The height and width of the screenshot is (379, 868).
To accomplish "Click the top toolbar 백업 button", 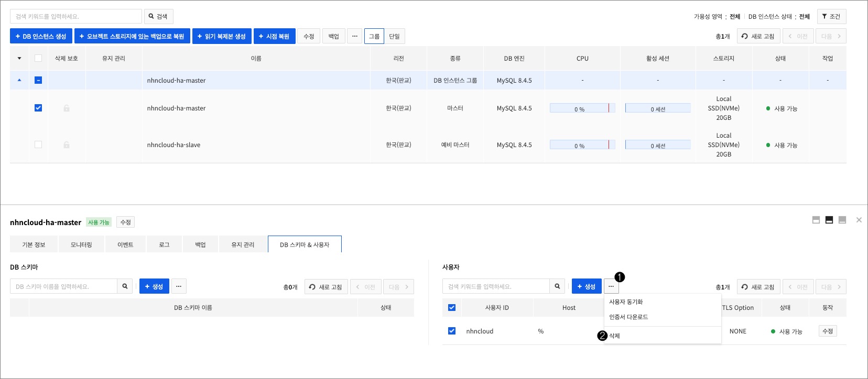I will [x=334, y=36].
